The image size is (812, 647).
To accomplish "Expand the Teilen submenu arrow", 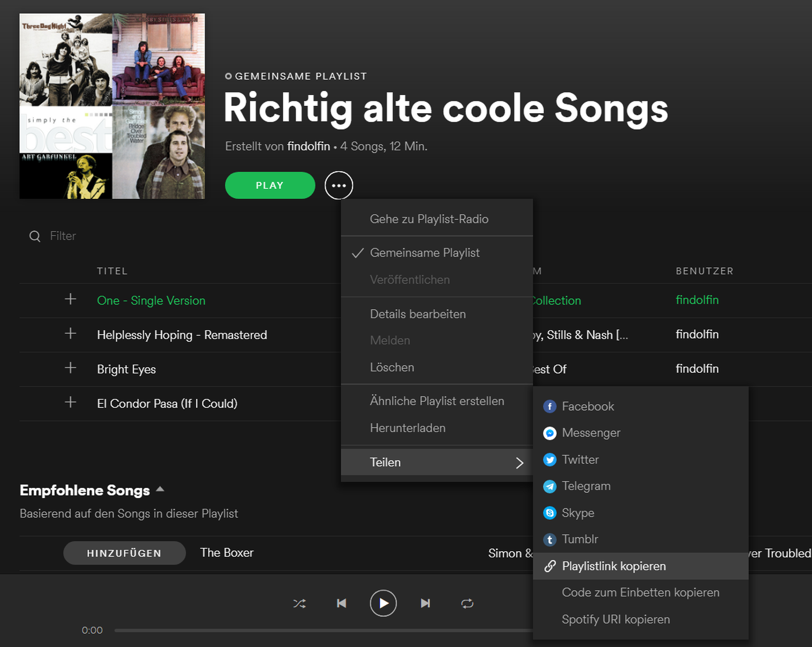I will click(519, 463).
